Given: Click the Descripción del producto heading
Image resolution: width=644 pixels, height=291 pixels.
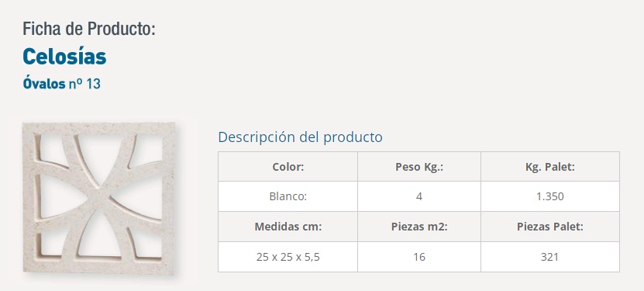Looking at the screenshot, I should (x=300, y=137).
